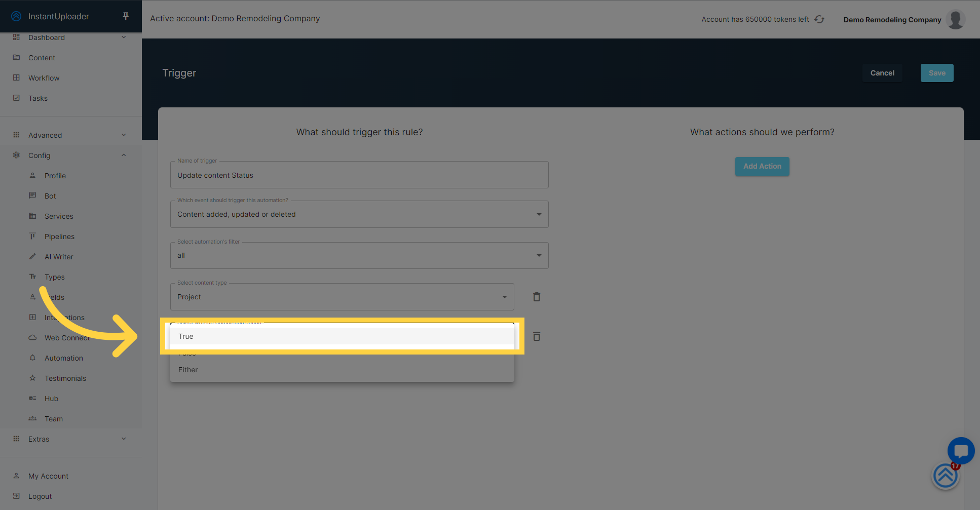This screenshot has height=510, width=980.
Task: Click the Services icon
Action: tap(32, 216)
